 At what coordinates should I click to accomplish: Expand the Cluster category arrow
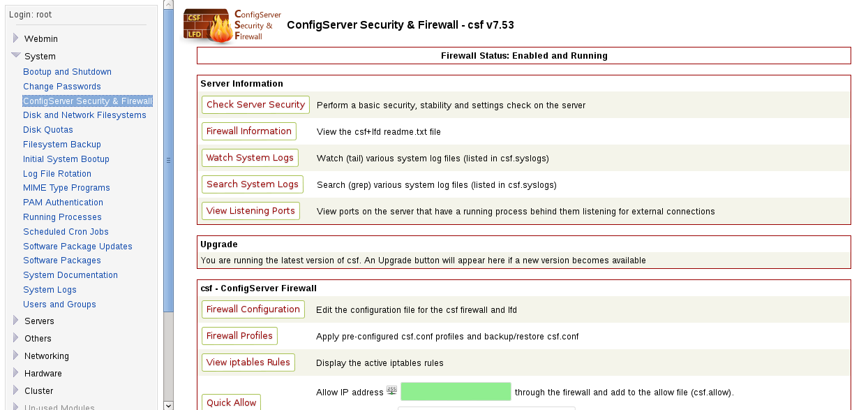tap(16, 390)
